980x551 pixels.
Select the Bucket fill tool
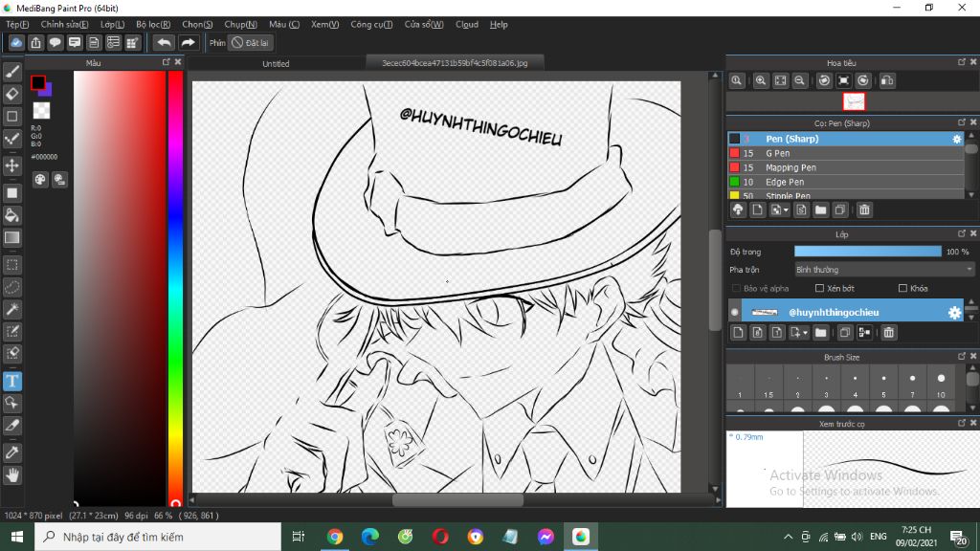coord(12,215)
